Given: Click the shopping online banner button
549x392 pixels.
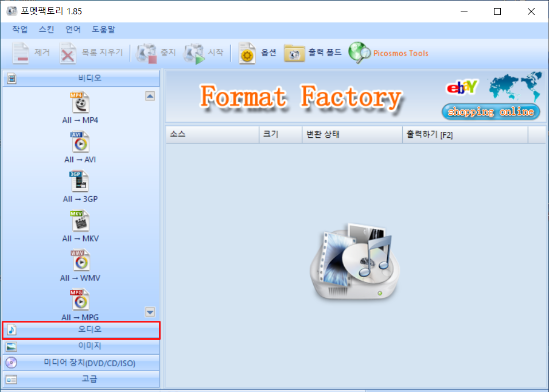Looking at the screenshot, I should tap(491, 112).
